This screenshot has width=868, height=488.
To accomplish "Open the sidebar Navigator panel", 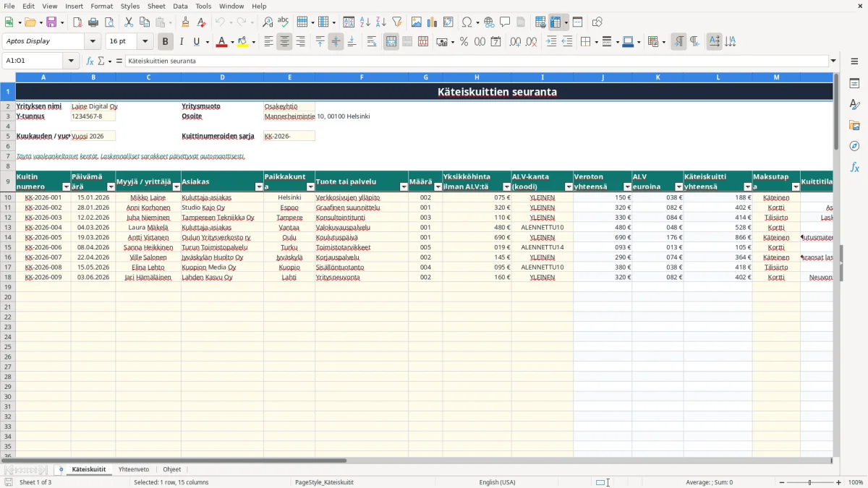I will (x=854, y=146).
